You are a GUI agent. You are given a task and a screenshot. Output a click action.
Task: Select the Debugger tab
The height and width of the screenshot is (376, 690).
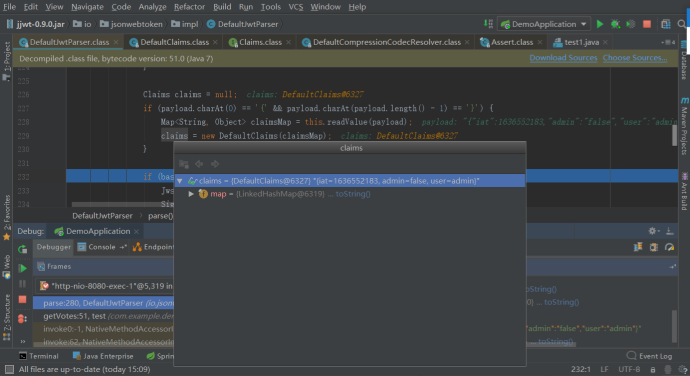point(54,247)
